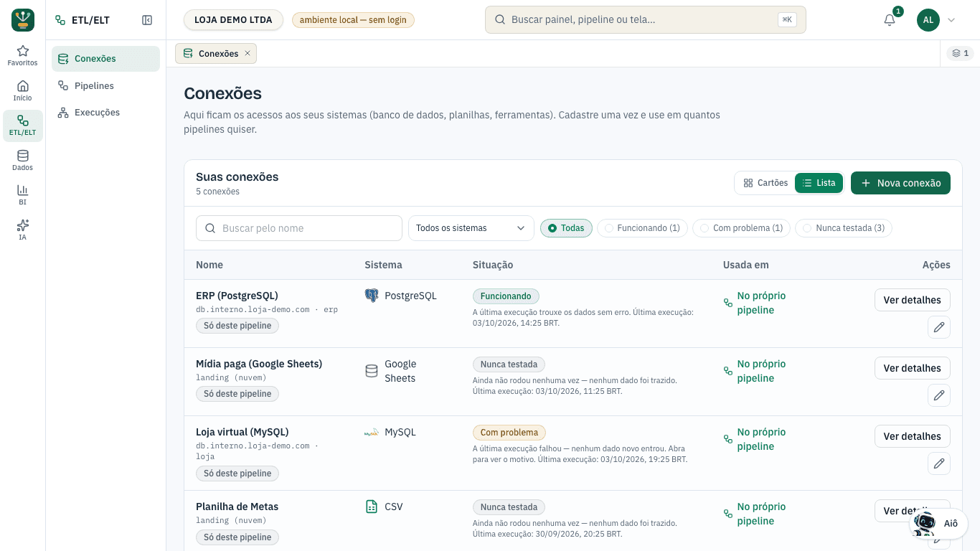This screenshot has width=980, height=551.
Task: Open the BI charts icon
Action: [x=23, y=194]
